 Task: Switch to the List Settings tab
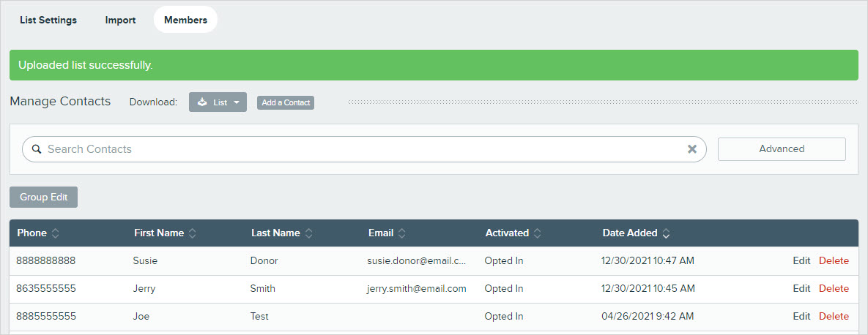[48, 20]
